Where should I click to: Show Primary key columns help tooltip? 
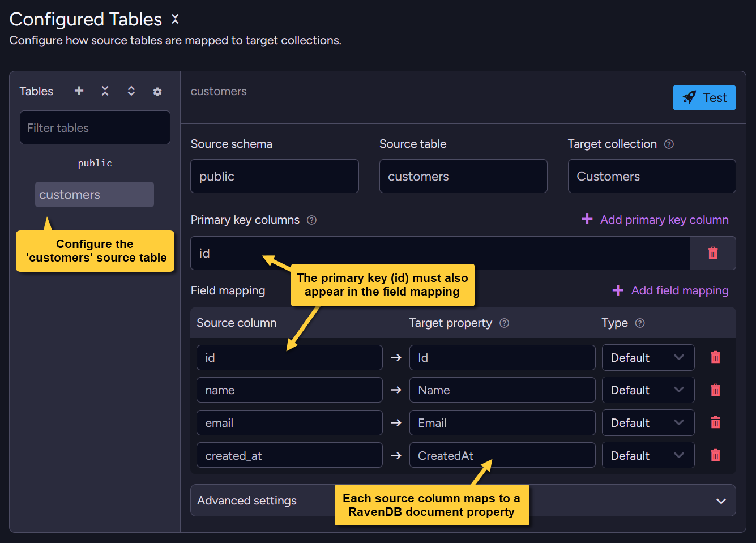pos(311,220)
